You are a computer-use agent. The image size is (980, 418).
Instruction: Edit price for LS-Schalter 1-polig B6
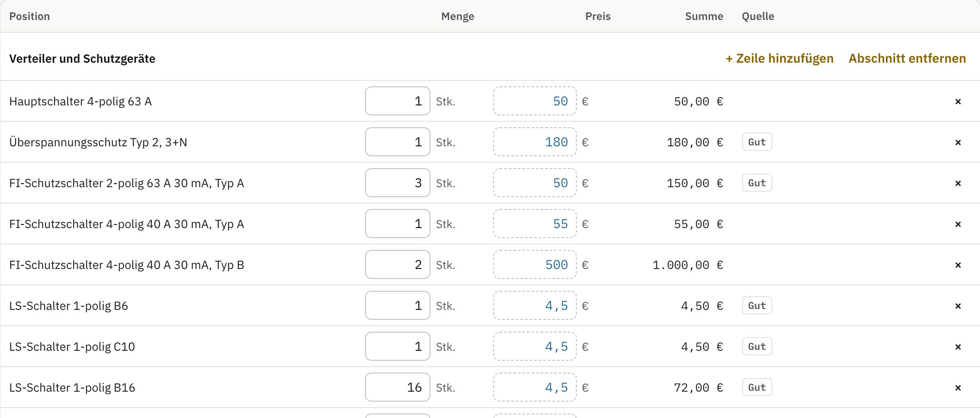pyautogui.click(x=535, y=305)
